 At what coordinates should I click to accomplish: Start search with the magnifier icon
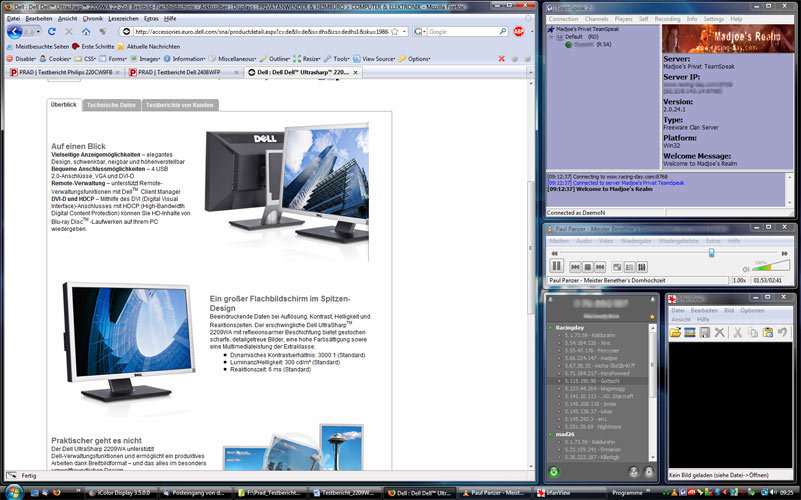(x=503, y=32)
